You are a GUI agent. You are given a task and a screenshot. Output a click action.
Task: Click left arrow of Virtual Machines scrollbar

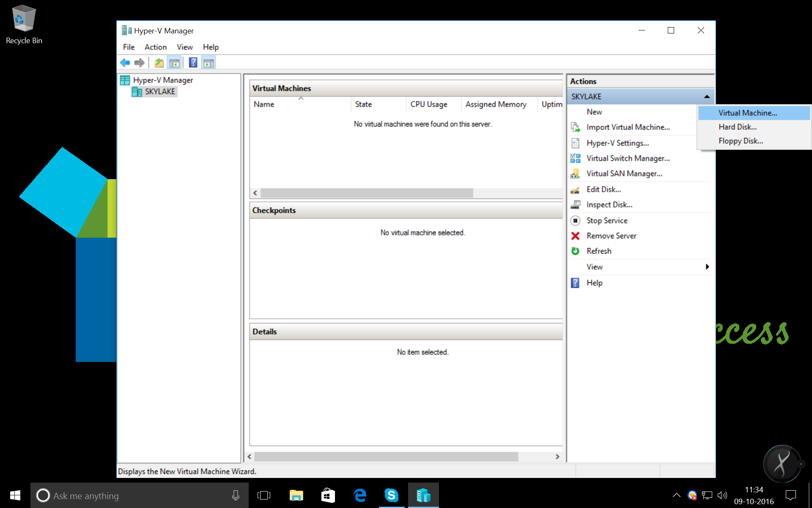pyautogui.click(x=255, y=193)
